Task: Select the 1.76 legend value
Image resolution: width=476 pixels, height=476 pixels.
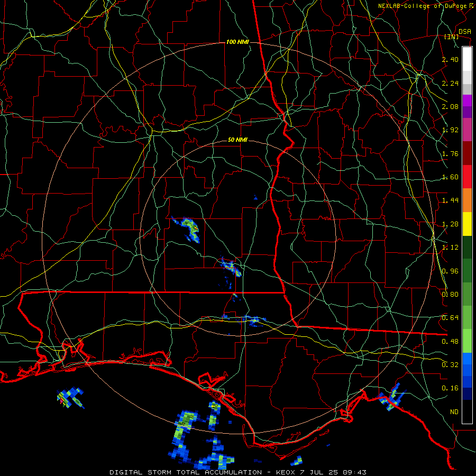Action: point(450,153)
